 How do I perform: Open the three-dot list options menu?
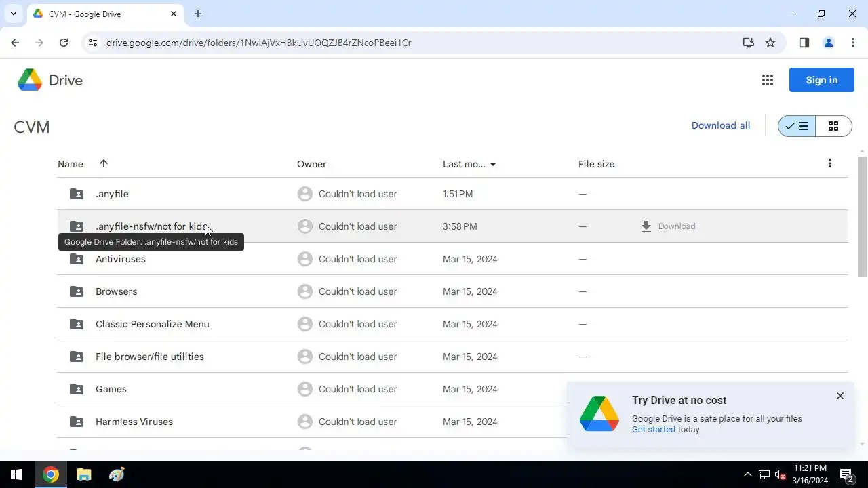829,163
